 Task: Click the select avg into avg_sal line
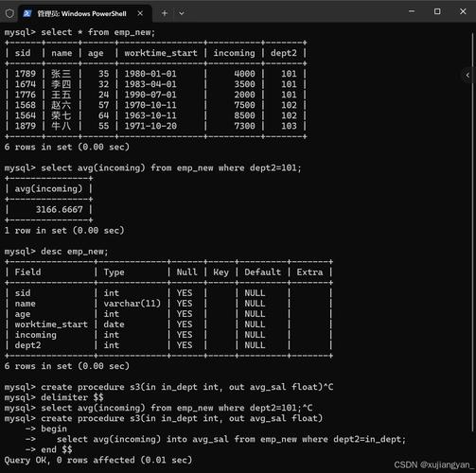click(231, 439)
